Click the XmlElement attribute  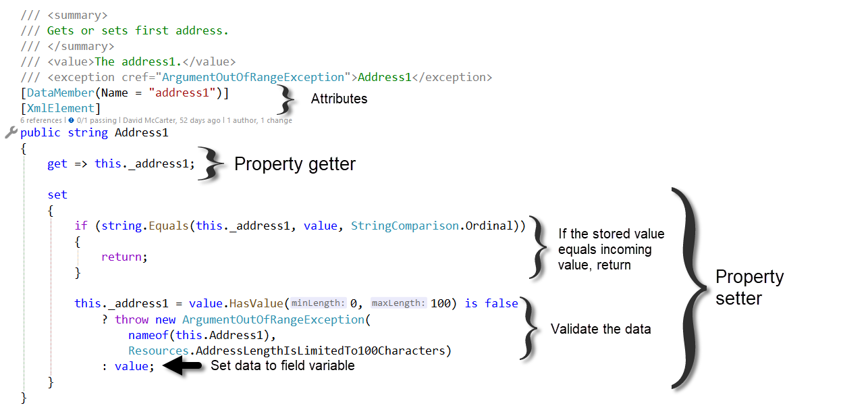pos(61,108)
